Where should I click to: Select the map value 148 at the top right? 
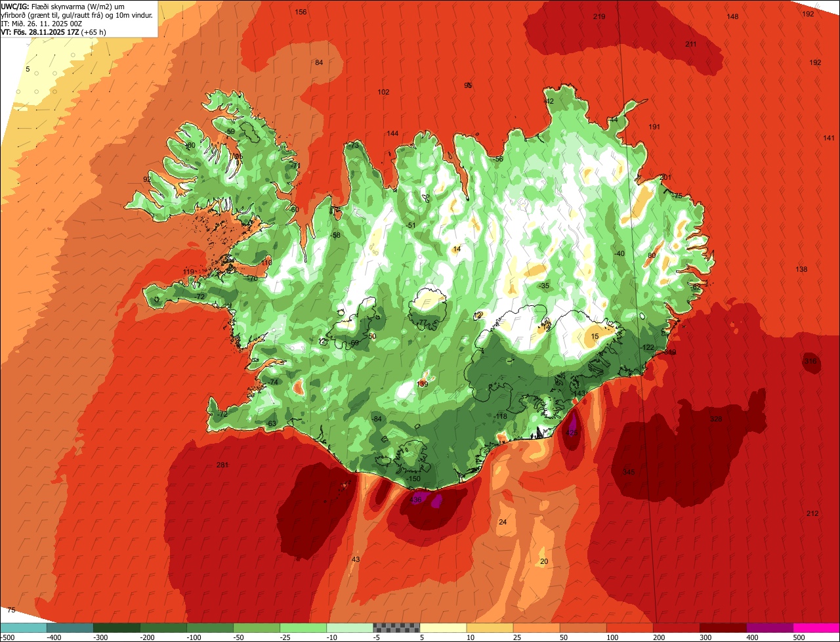pyautogui.click(x=733, y=16)
